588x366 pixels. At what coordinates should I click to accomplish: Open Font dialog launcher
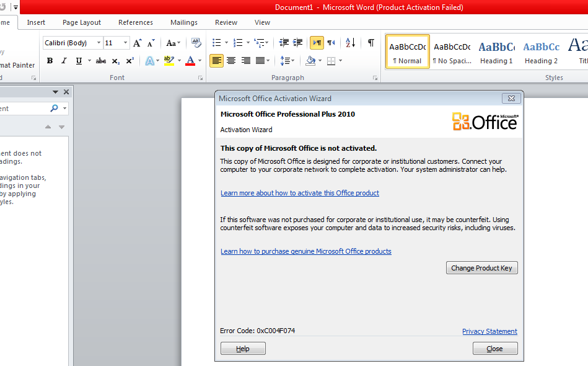pos(200,78)
